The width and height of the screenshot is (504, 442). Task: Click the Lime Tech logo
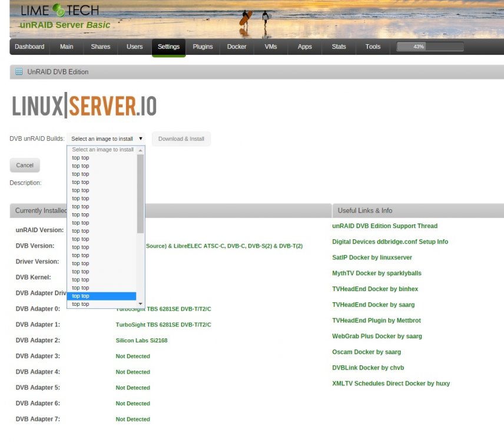point(60,10)
